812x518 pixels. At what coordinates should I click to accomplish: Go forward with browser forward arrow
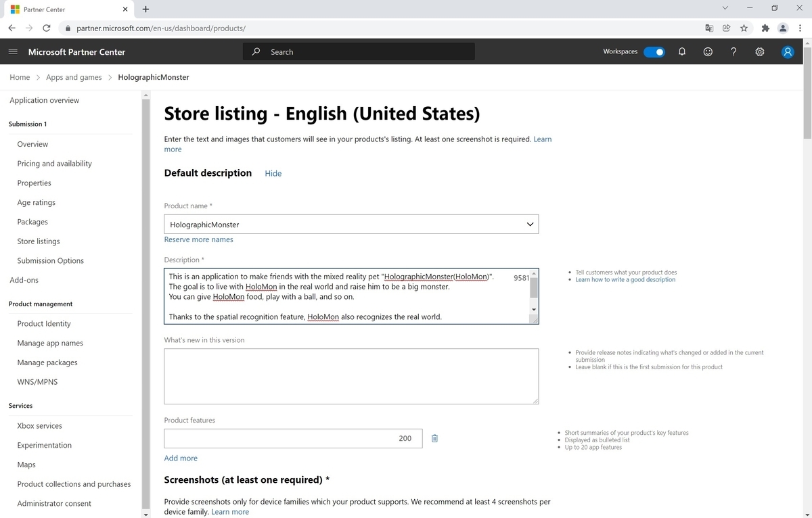[29, 28]
